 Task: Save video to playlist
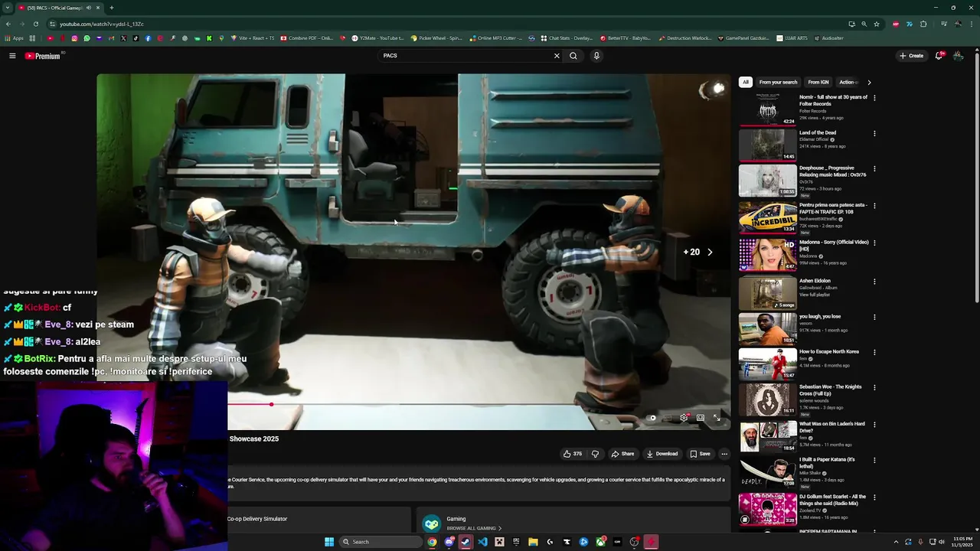[700, 454]
